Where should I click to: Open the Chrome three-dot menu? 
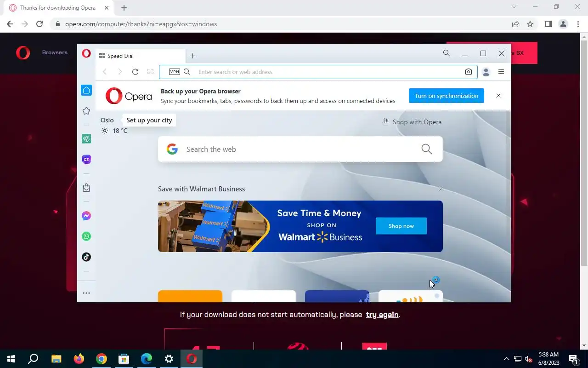point(578,24)
